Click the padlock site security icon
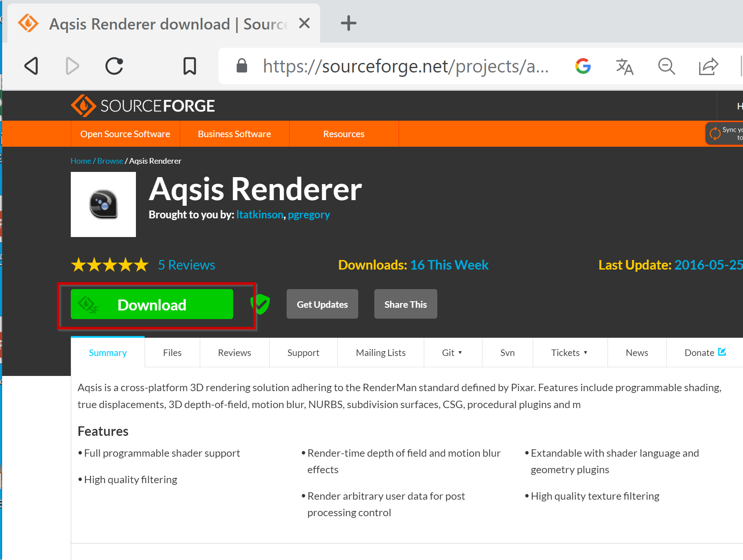This screenshot has height=560, width=743. click(x=242, y=66)
